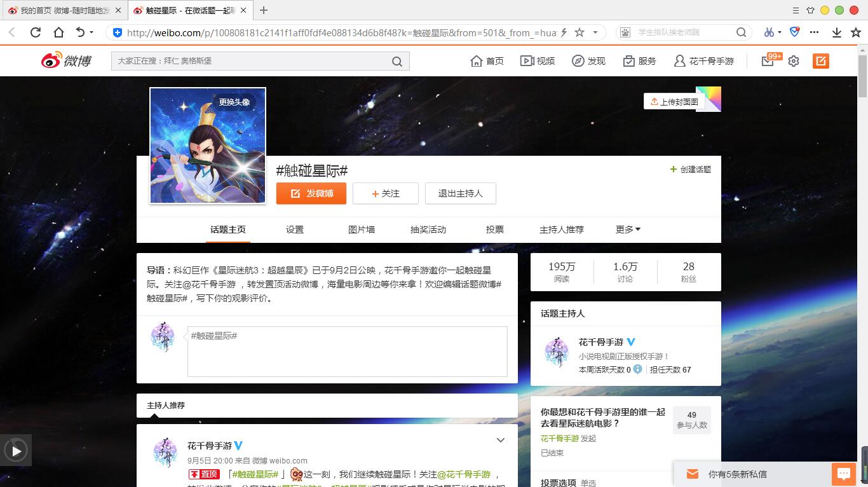The width and height of the screenshot is (868, 487).
Task: Open browser more options ellipsis
Action: (815, 32)
